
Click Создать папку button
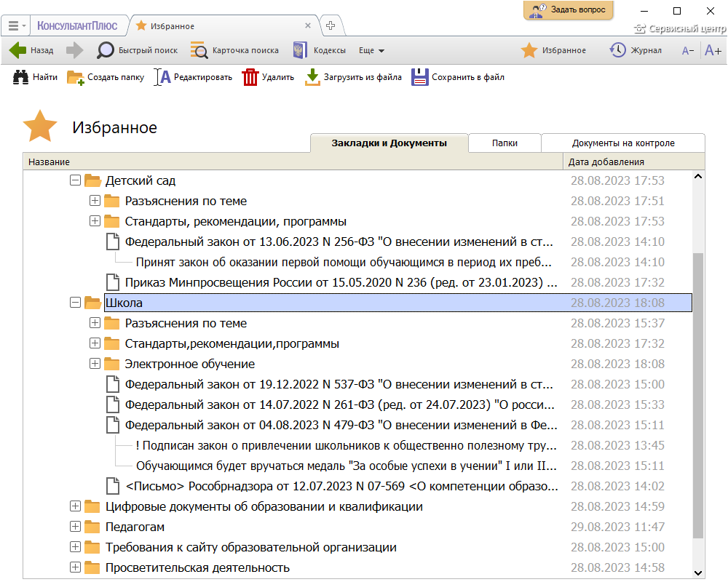point(106,77)
